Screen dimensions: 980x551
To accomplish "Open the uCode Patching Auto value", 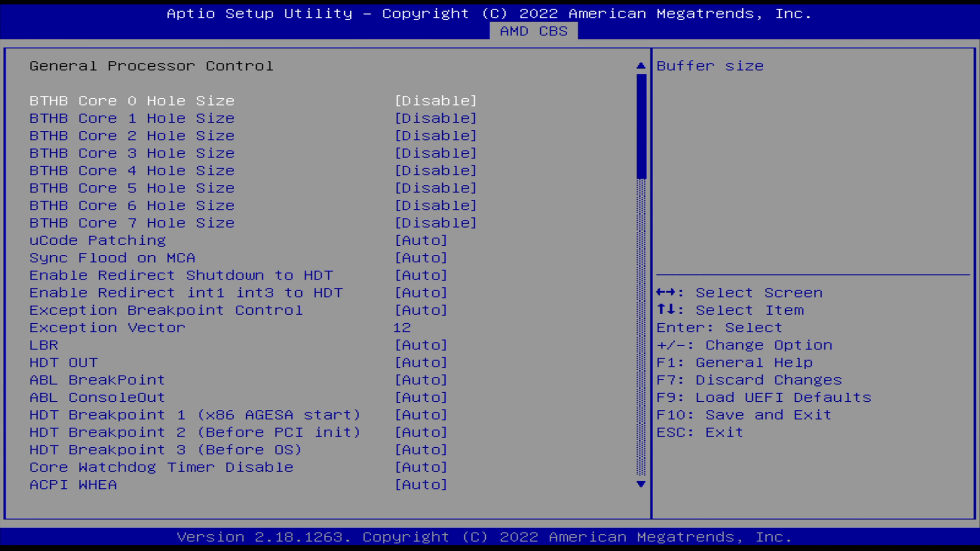I will coord(421,240).
